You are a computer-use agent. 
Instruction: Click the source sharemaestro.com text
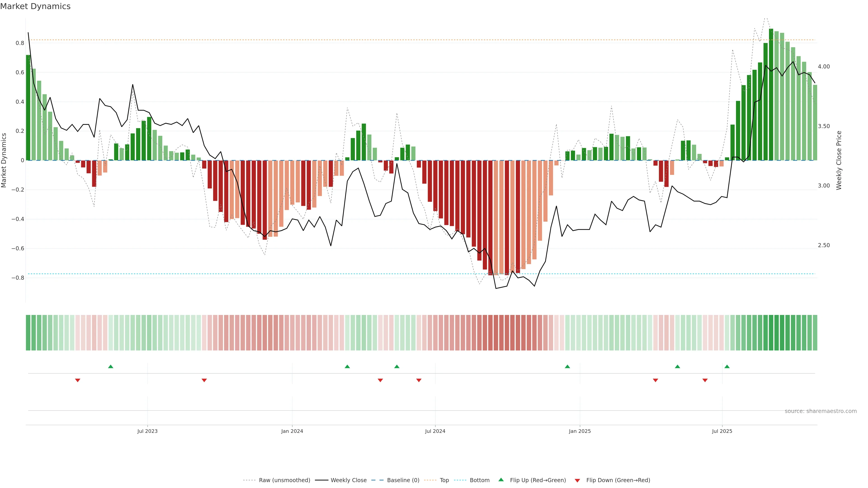(821, 411)
